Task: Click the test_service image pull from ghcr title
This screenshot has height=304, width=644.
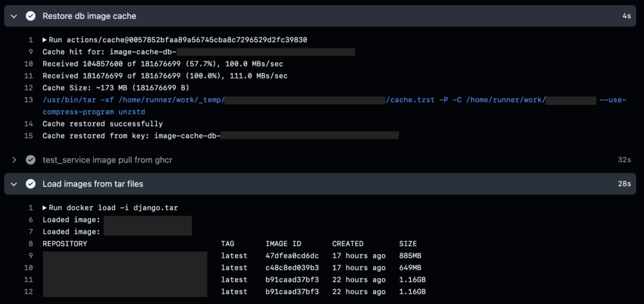Action: [107, 160]
